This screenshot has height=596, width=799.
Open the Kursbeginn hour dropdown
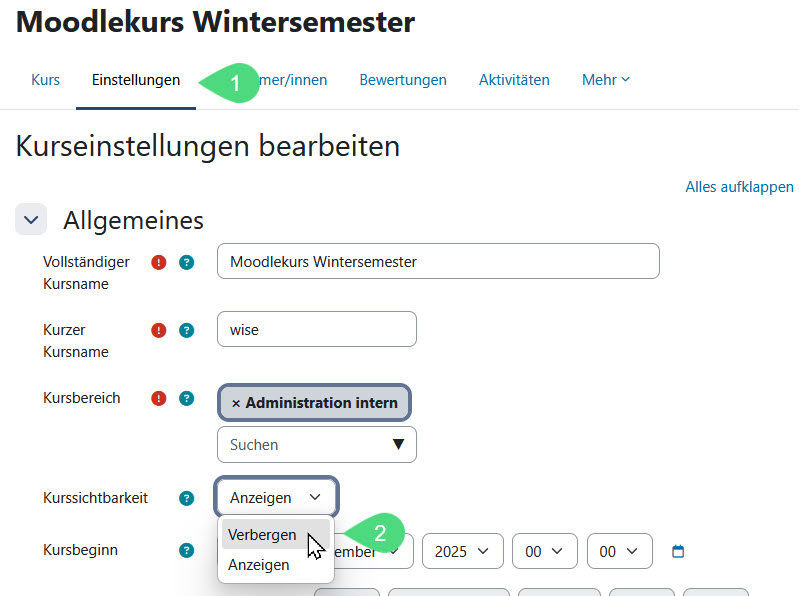click(544, 551)
